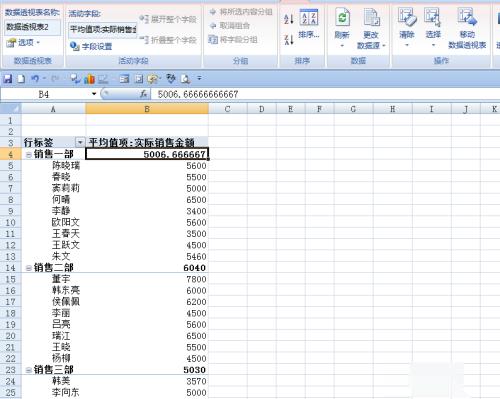This screenshot has width=500, height=399.
Task: Open Customize Quick Access Toolbar dropdown
Action: pyautogui.click(x=199, y=79)
